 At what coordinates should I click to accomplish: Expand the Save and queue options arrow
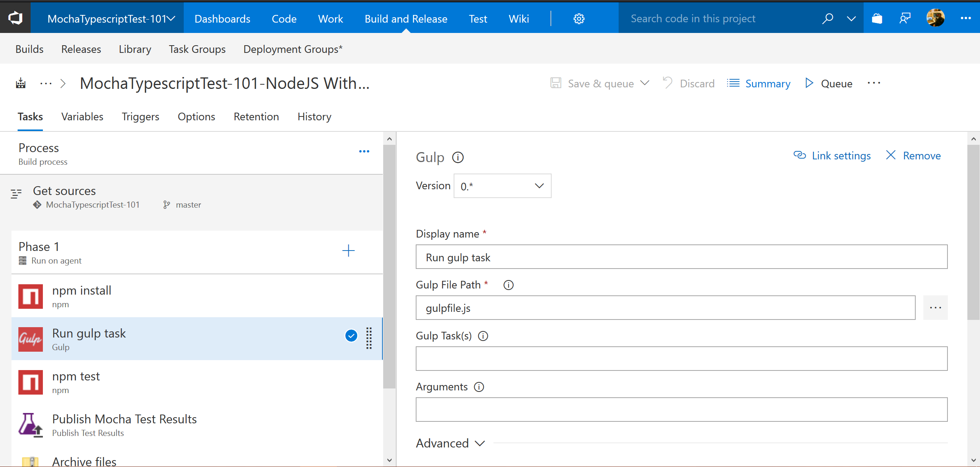pos(647,84)
